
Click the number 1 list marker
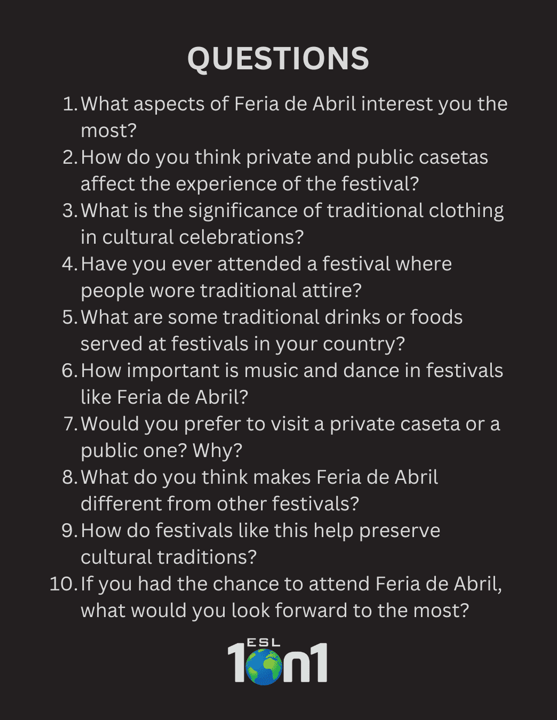(70, 104)
